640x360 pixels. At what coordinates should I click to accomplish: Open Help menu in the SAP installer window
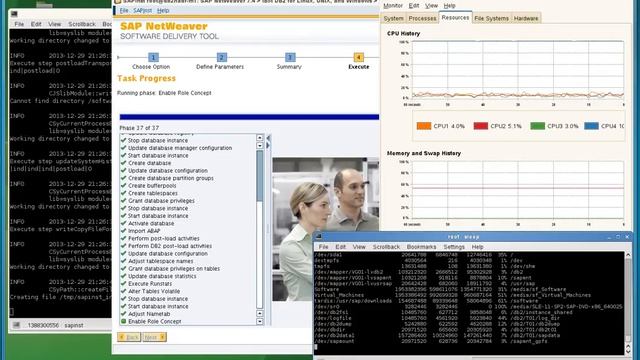click(x=163, y=10)
